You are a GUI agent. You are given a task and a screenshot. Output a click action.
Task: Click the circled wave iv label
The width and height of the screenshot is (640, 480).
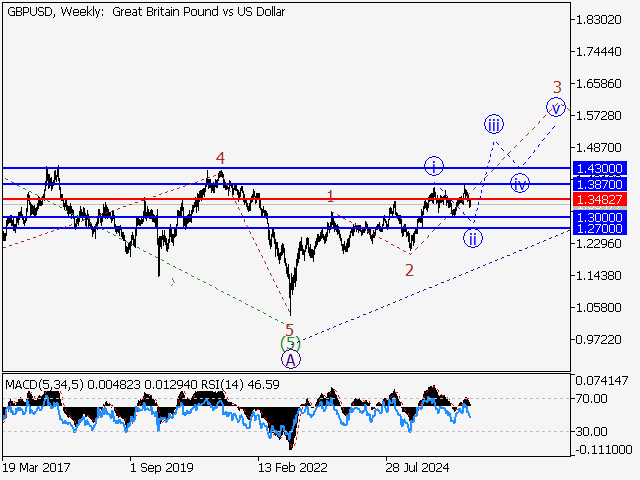519,183
